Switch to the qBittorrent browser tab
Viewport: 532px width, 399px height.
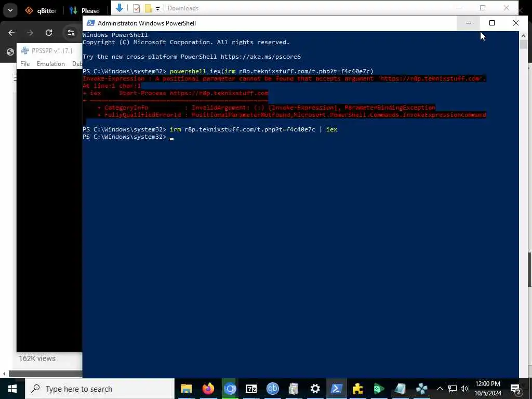click(40, 10)
